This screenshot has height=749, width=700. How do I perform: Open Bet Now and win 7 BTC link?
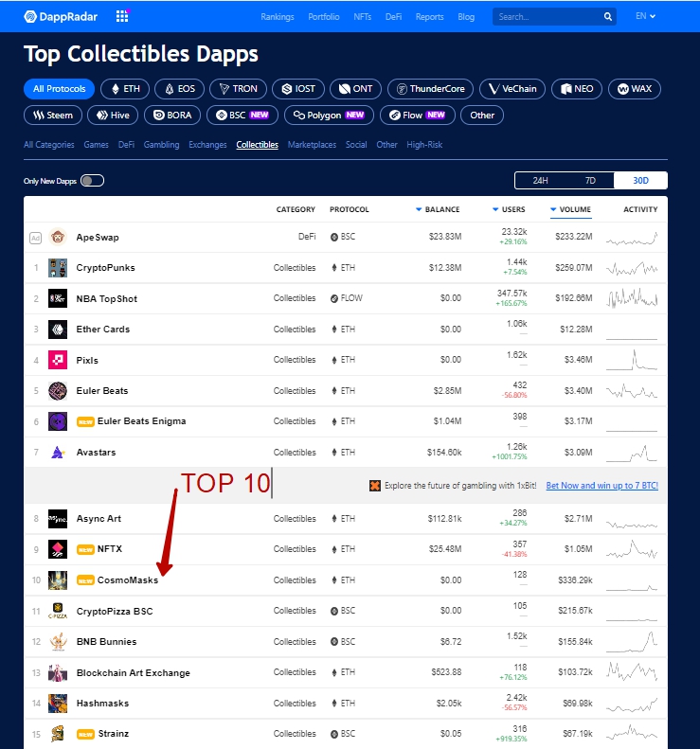pyautogui.click(x=602, y=486)
